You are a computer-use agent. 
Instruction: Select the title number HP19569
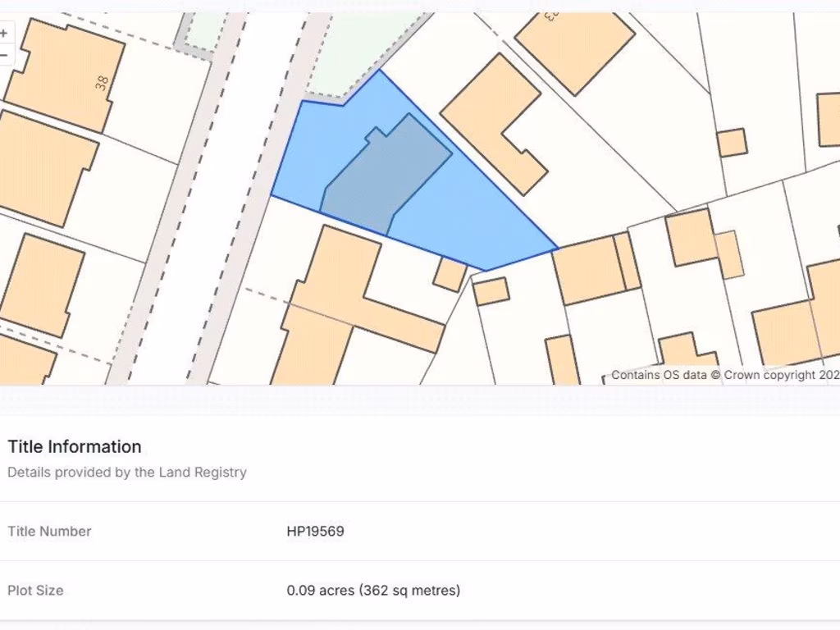[x=315, y=531]
